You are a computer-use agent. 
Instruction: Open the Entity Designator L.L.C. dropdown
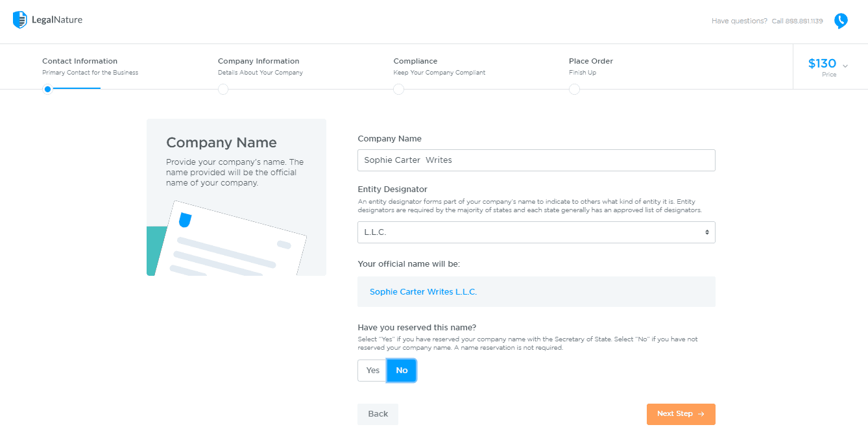(x=536, y=232)
